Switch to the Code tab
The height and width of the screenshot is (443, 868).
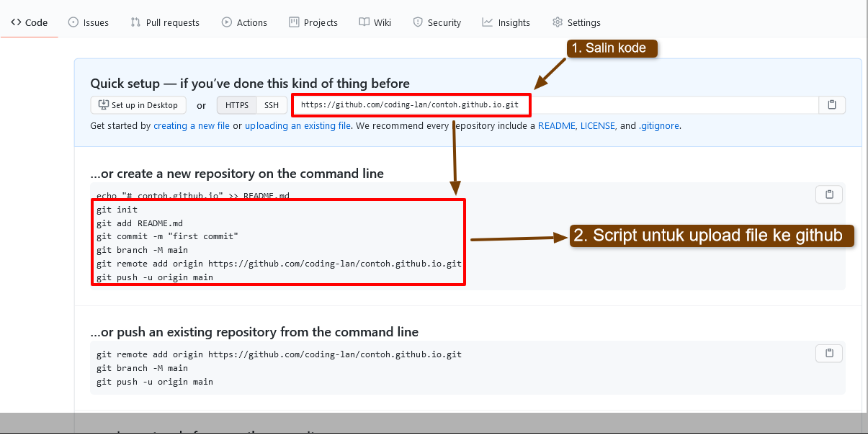[x=29, y=22]
